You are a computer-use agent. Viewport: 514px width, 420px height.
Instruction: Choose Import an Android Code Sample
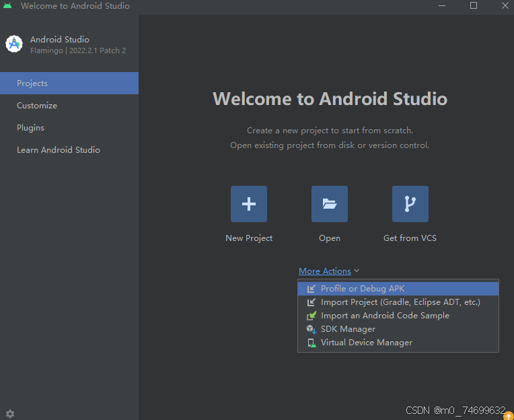[x=398, y=316]
